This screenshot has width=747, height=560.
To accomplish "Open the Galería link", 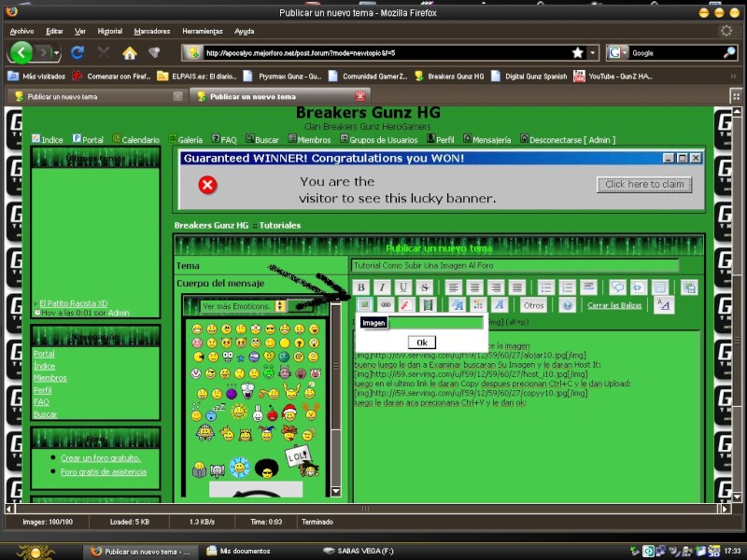I will (186, 139).
